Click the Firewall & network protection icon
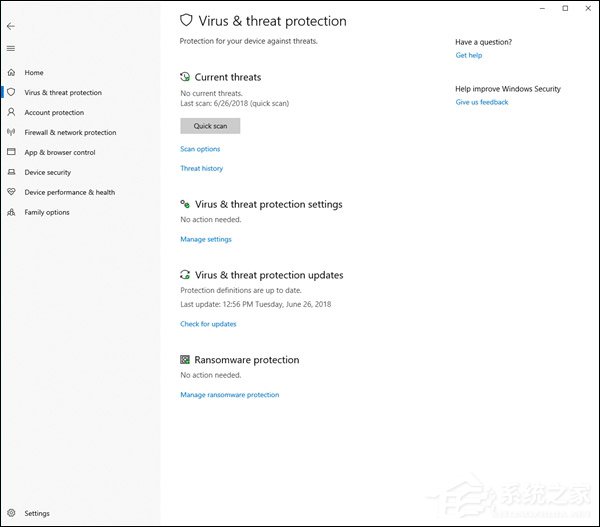The width and height of the screenshot is (600, 527). 11,133
